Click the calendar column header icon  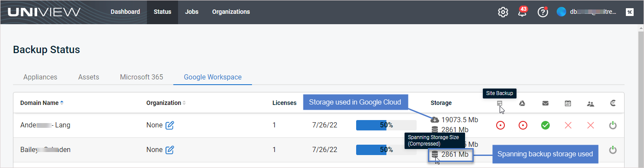click(x=568, y=103)
